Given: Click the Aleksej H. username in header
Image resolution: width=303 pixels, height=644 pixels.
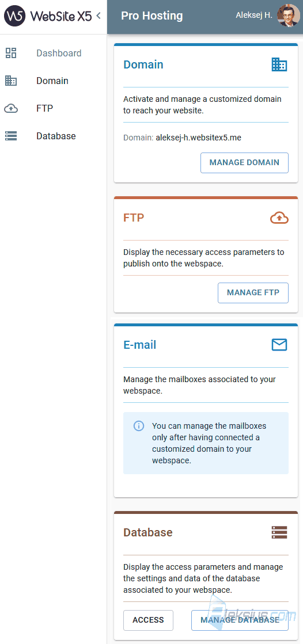Looking at the screenshot, I should click(x=253, y=16).
